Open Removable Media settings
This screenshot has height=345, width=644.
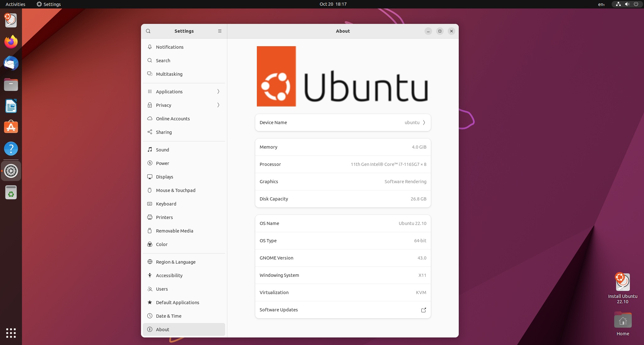[150, 231]
